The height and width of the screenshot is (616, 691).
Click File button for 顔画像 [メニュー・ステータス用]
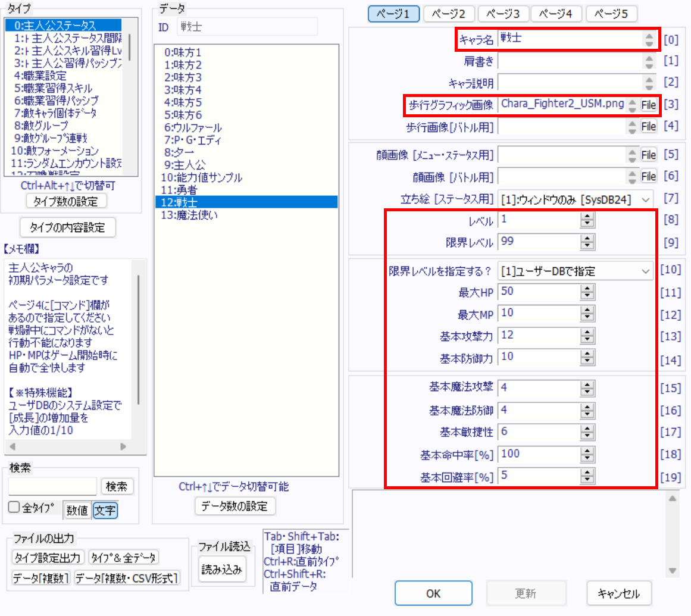(648, 155)
